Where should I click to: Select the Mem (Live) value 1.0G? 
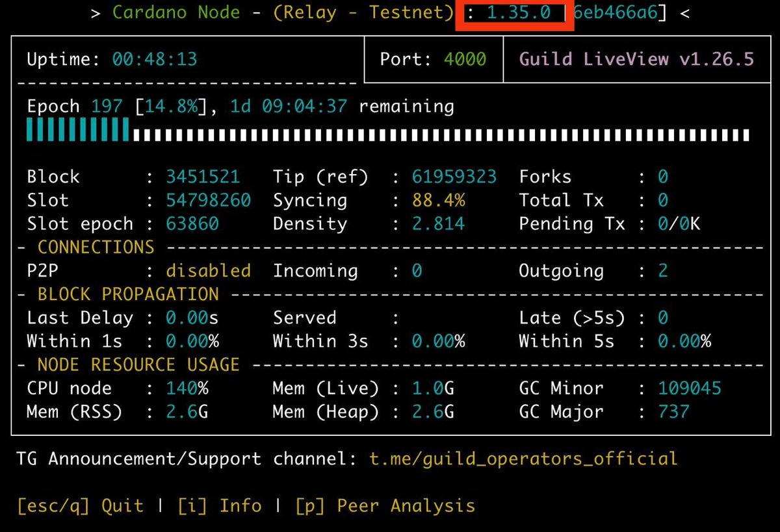pos(434,388)
